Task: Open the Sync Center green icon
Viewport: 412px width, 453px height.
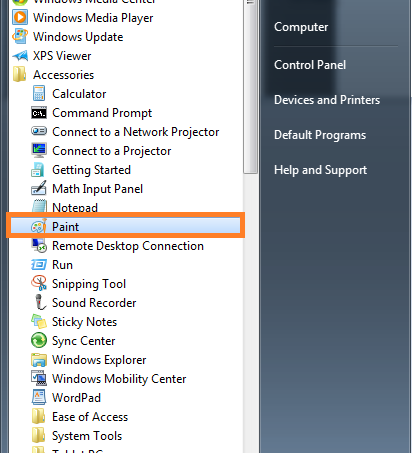Action: click(x=39, y=341)
